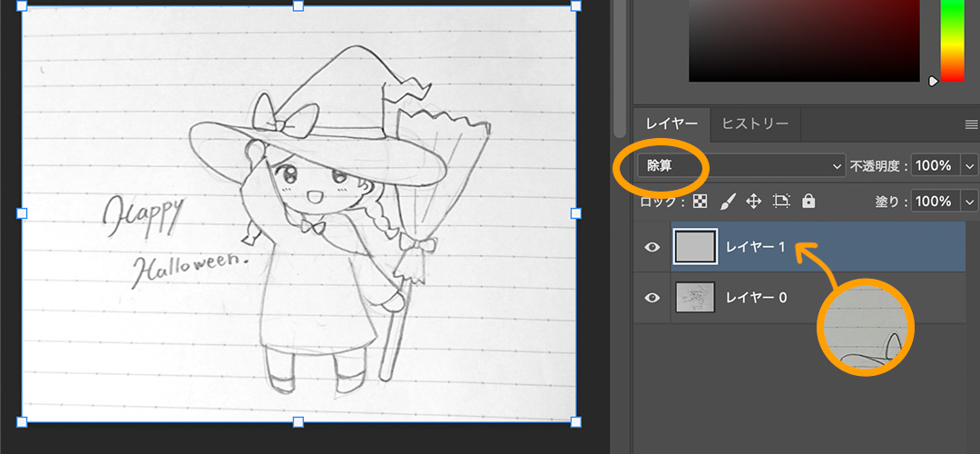Screen dimensions: 980x454
Task: Select the レイヤー 0 thumbnail
Action: [x=695, y=297]
